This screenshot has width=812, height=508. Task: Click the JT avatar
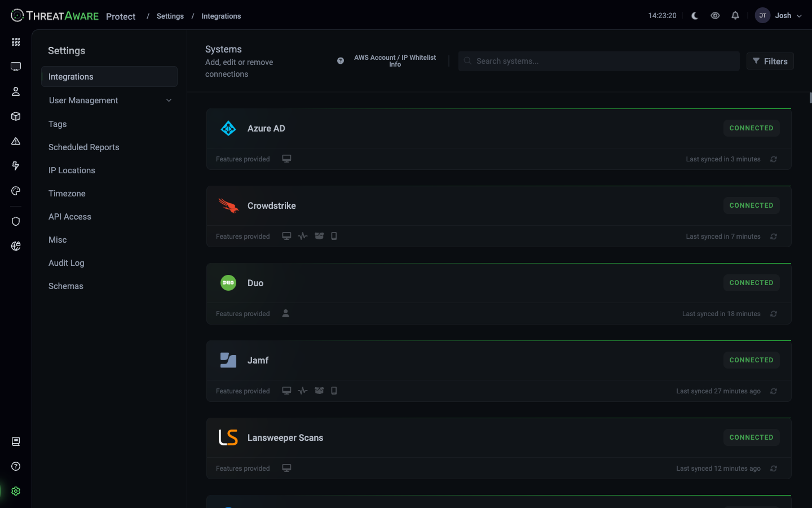coord(762,16)
